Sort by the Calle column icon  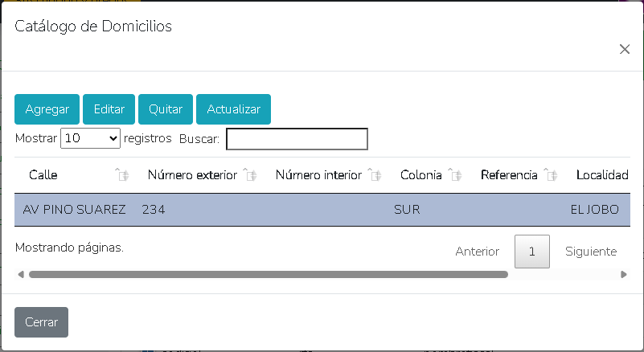121,175
